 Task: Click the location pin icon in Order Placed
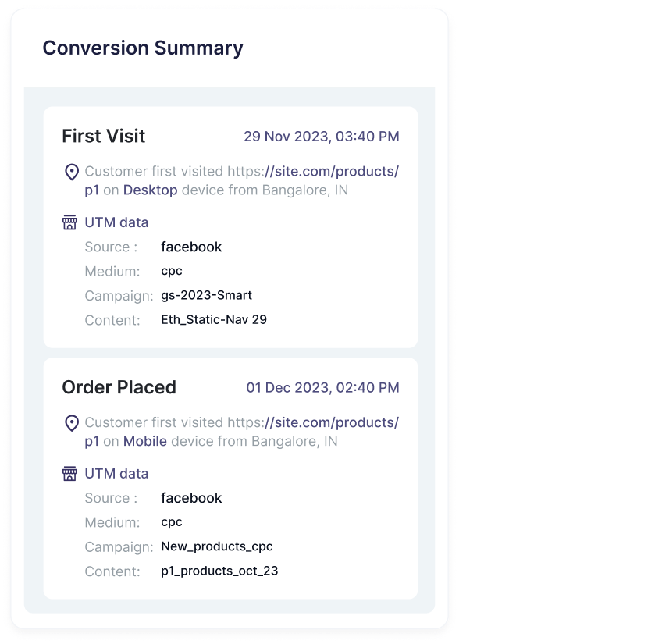pyautogui.click(x=71, y=423)
